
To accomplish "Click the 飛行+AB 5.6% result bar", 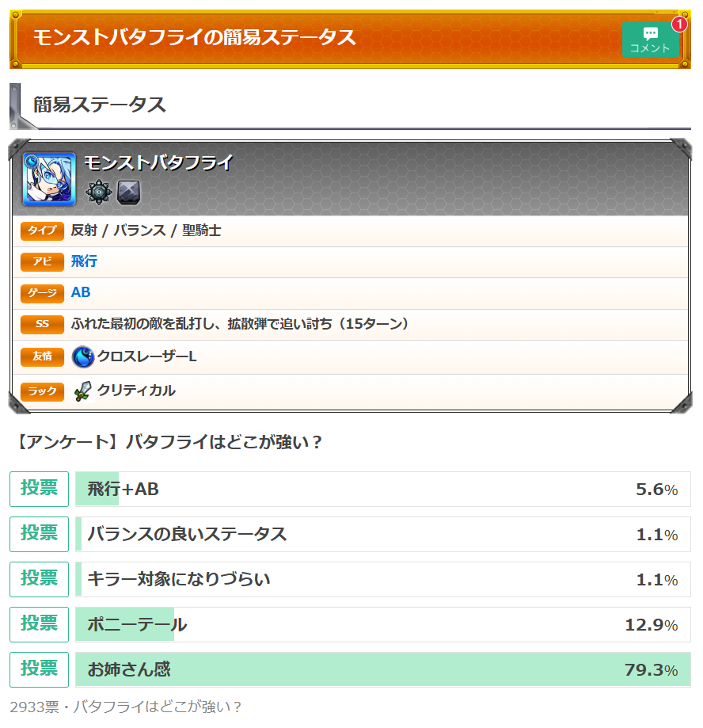I will pyautogui.click(x=383, y=489).
